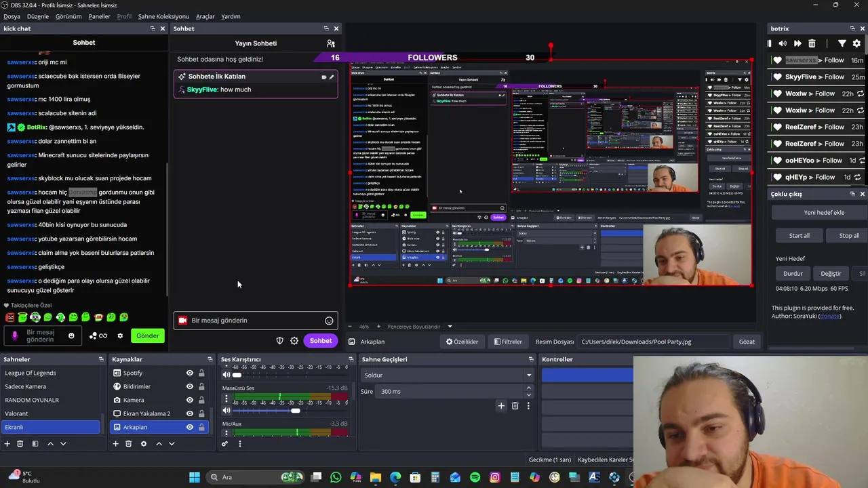
Task: Click shield moderation icon in Sohbet
Action: (279, 341)
